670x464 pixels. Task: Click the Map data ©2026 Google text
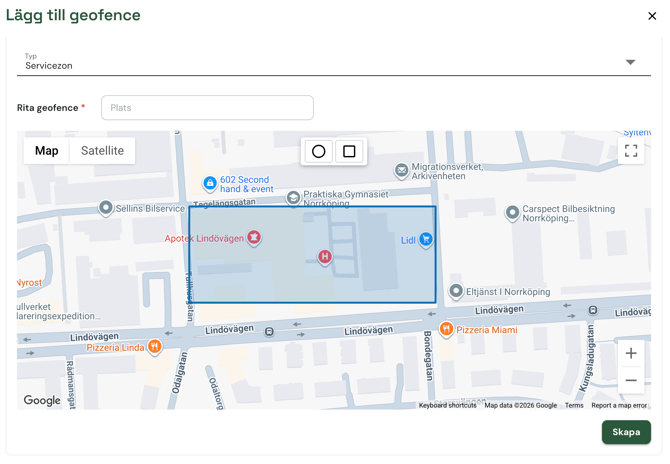point(520,405)
